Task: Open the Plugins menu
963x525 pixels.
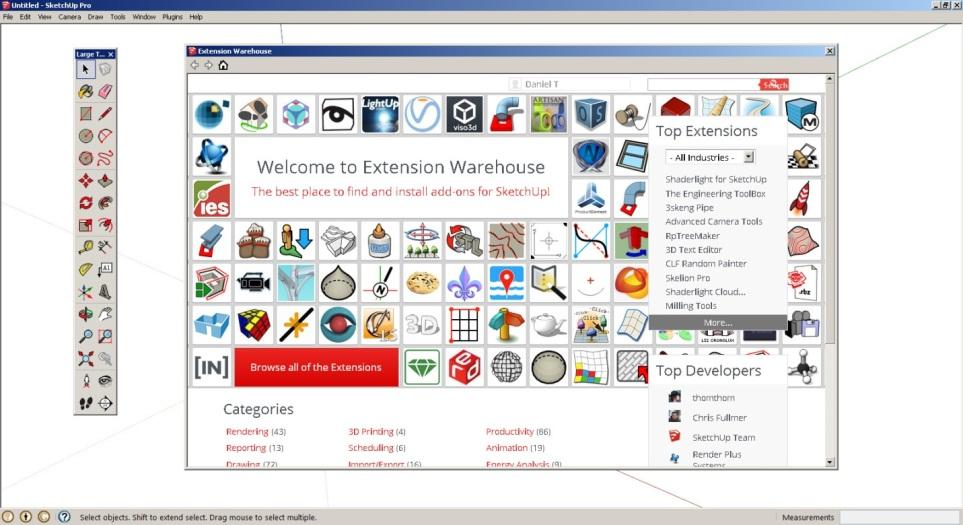Action: 172,17
